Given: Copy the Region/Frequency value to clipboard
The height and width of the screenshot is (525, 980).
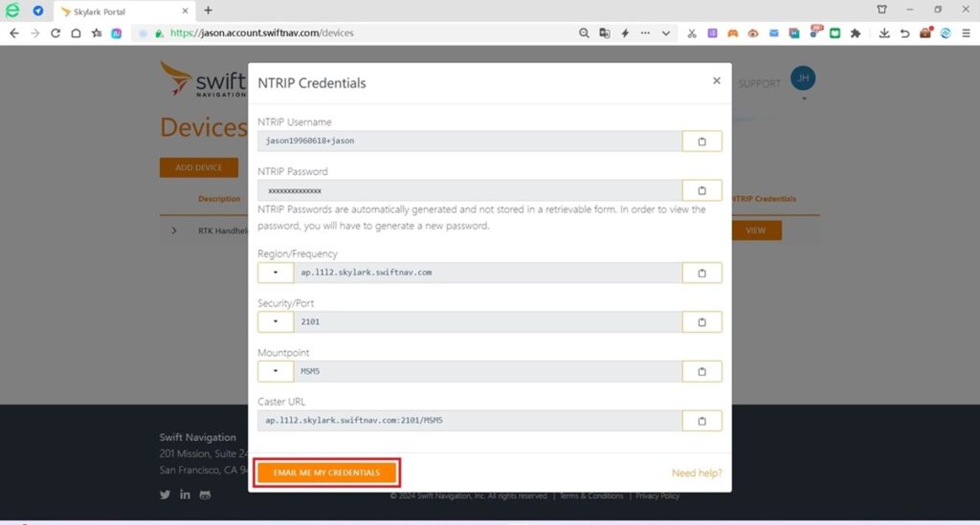Looking at the screenshot, I should 702,273.
